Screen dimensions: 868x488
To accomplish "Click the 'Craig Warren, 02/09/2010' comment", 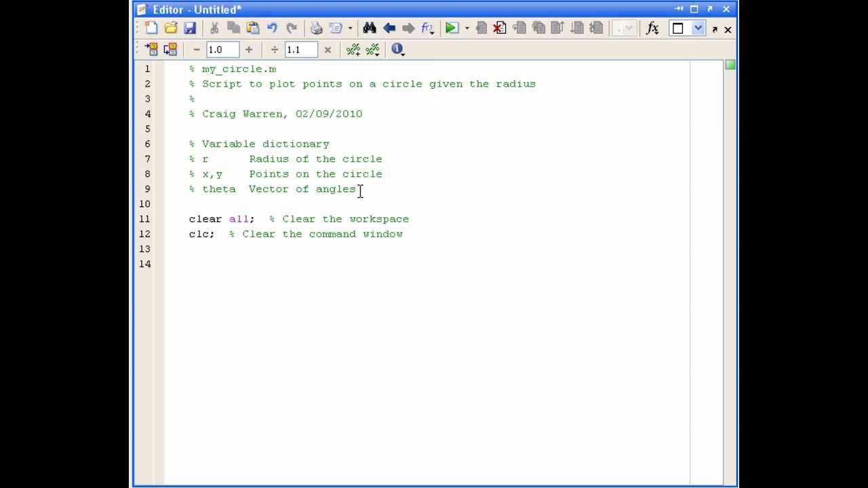I will (282, 114).
